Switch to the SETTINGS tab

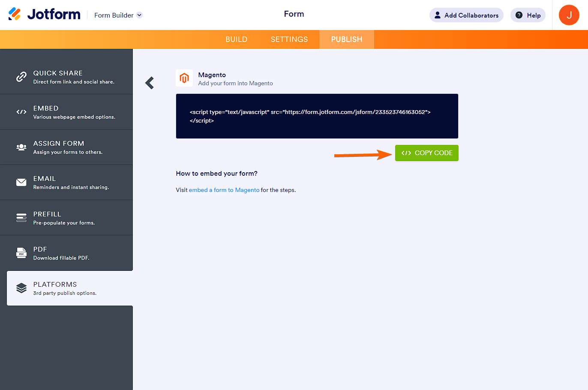click(x=289, y=39)
